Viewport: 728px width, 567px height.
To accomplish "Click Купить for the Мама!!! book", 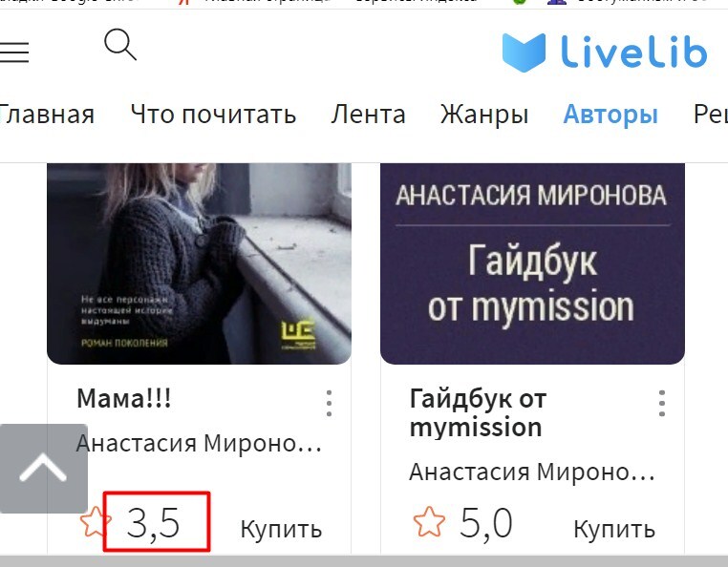I will click(281, 529).
